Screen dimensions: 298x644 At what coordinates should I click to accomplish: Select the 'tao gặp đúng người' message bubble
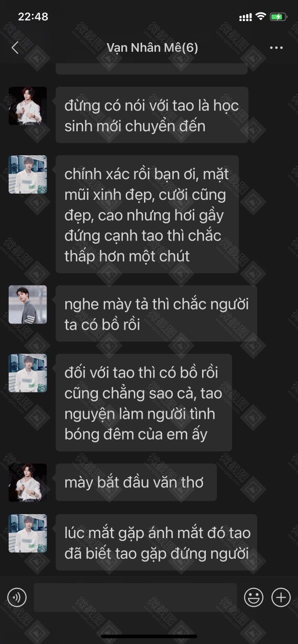pyautogui.click(x=156, y=542)
